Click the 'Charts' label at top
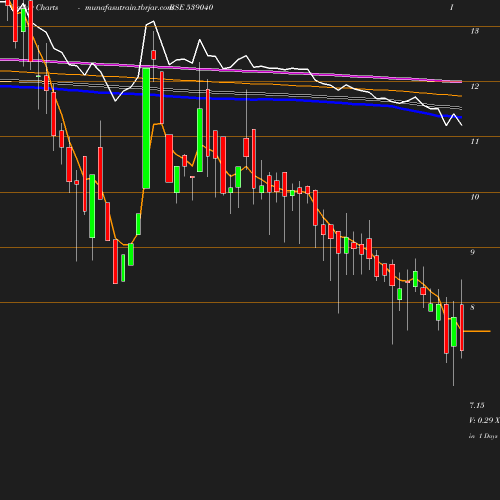 (x=47, y=8)
